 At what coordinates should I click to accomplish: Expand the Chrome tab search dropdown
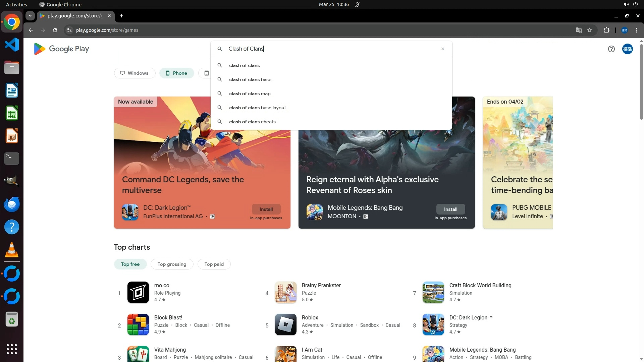point(30,16)
